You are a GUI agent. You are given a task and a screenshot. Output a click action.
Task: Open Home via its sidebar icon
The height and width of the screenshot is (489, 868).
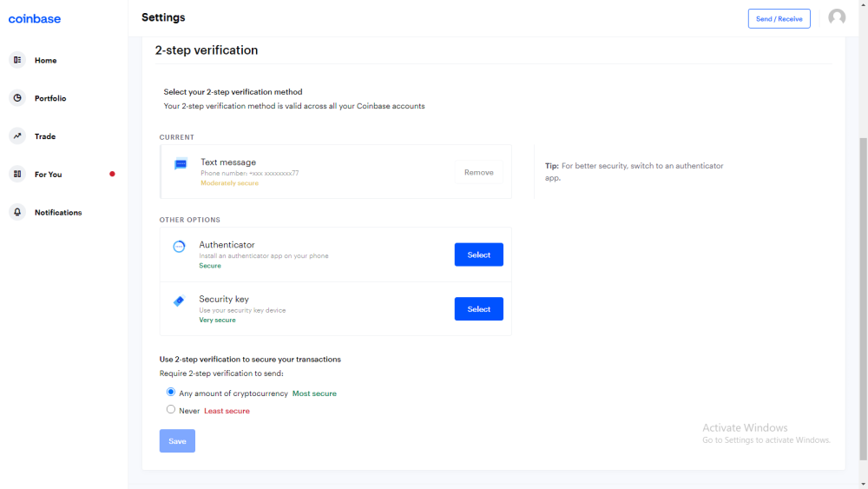pyautogui.click(x=17, y=60)
